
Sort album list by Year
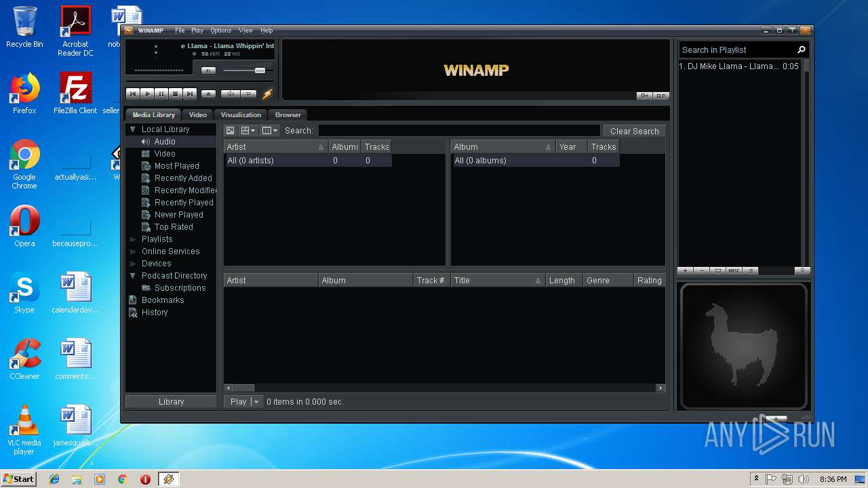[x=571, y=147]
